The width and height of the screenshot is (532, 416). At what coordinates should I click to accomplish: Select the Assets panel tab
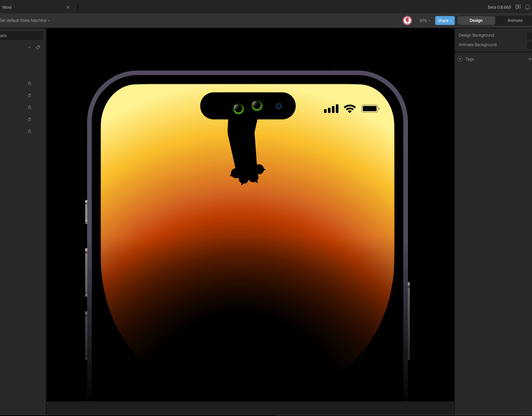[21, 36]
